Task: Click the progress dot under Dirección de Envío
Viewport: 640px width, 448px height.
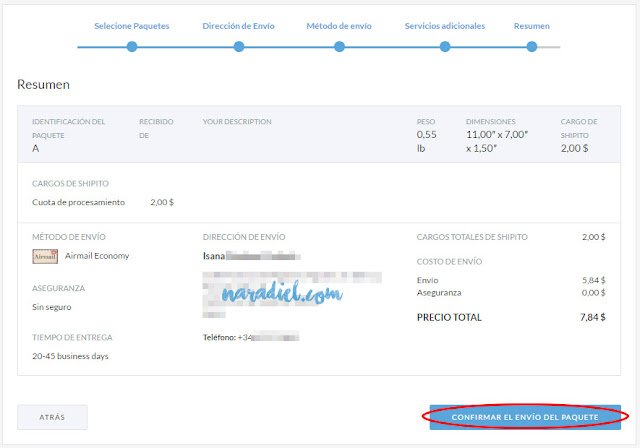Action: click(239, 47)
